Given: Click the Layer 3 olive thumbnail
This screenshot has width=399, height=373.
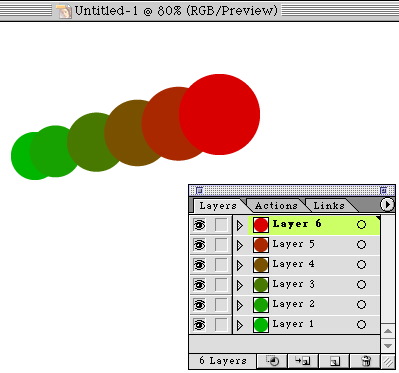Looking at the screenshot, I should click(261, 285).
